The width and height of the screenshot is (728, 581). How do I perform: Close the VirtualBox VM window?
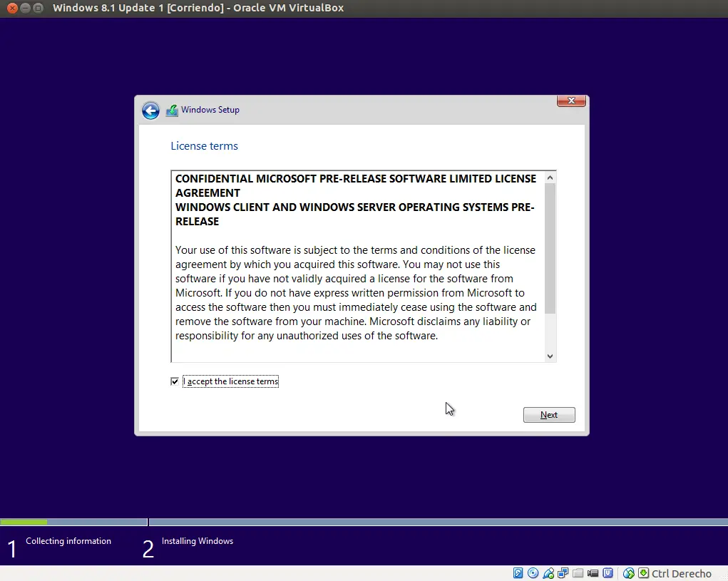[x=13, y=8]
